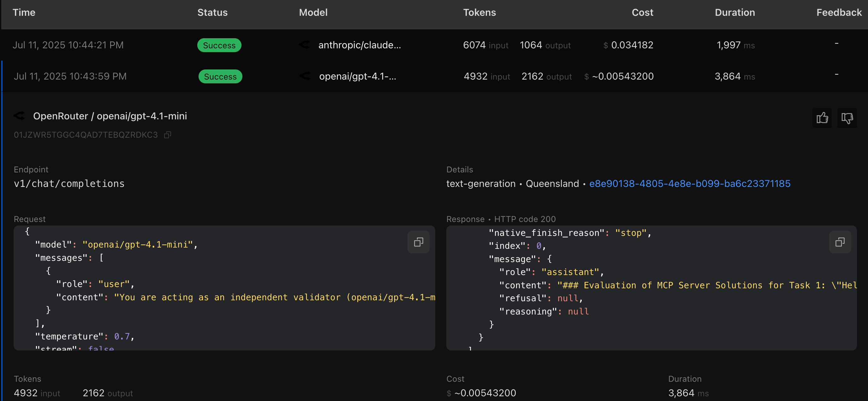Open the e8e90138-4805 details link

click(689, 184)
